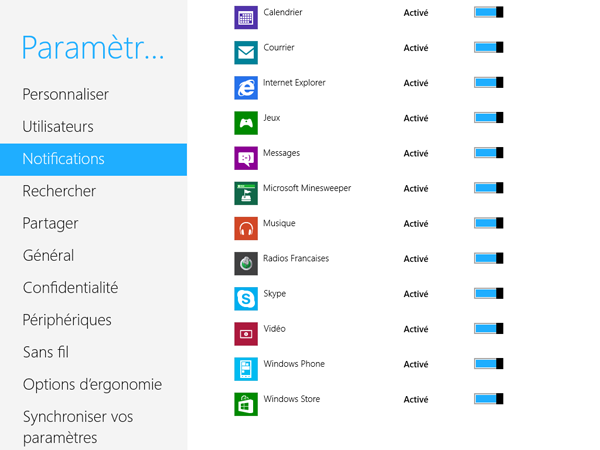
Task: Click the Windows Store bag icon
Action: coord(246,404)
